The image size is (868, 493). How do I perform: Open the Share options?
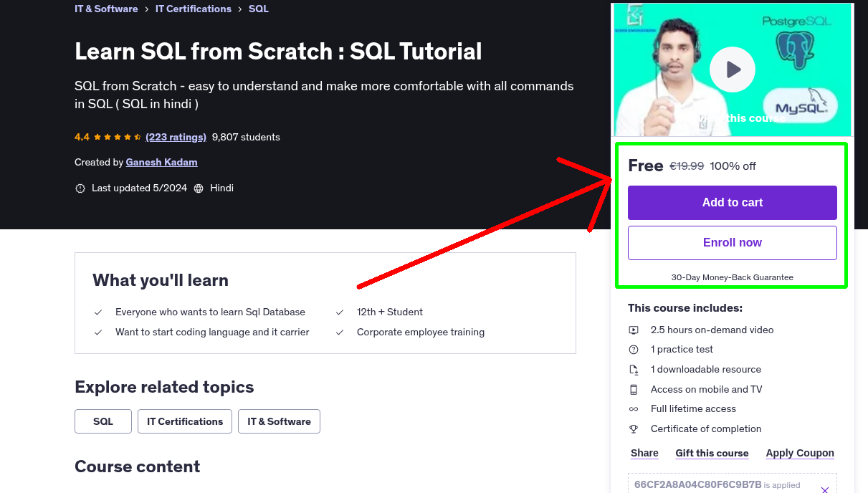click(644, 453)
